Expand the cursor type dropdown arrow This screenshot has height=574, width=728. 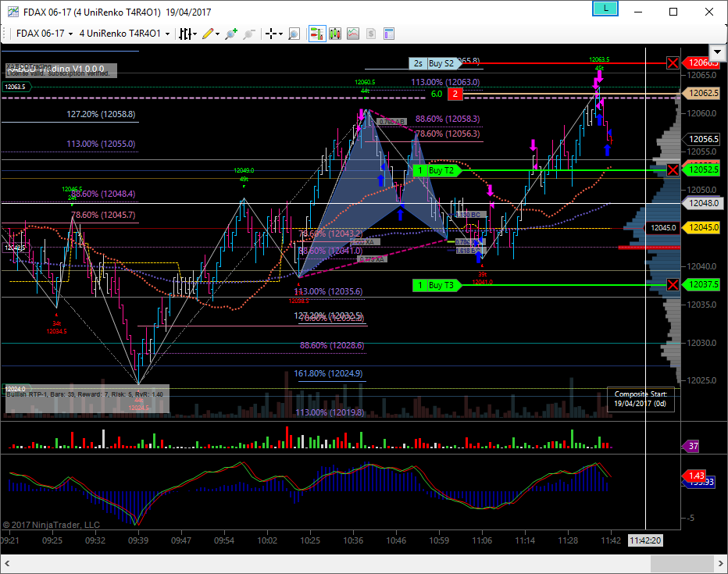pyautogui.click(x=280, y=34)
